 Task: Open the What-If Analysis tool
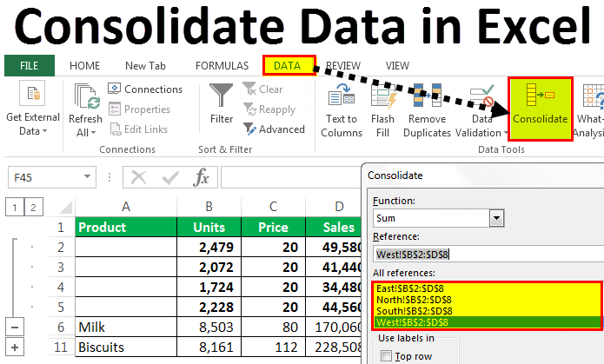[x=589, y=110]
